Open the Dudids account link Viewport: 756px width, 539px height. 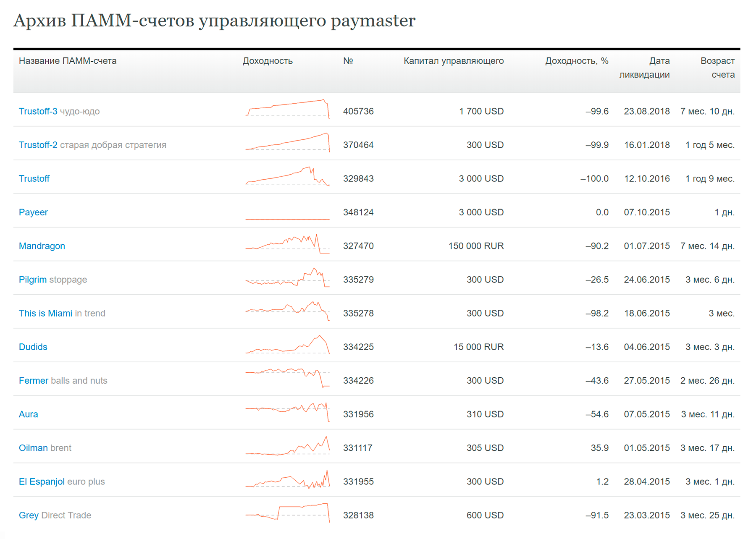click(x=33, y=347)
